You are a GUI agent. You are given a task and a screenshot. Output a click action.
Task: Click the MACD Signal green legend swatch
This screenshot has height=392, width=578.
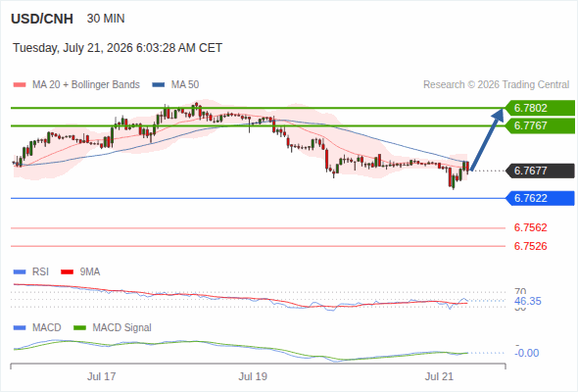pos(80,328)
